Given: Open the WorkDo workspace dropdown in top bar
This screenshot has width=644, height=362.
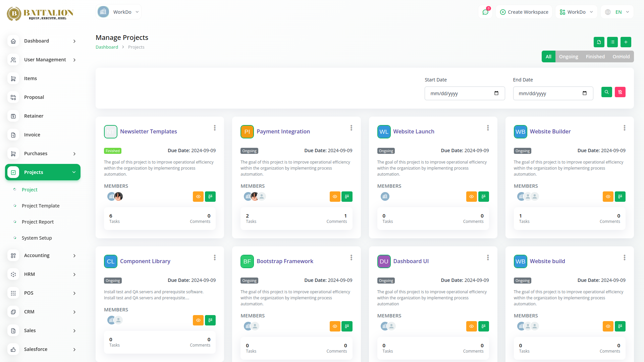Looking at the screenshot, I should (x=576, y=12).
